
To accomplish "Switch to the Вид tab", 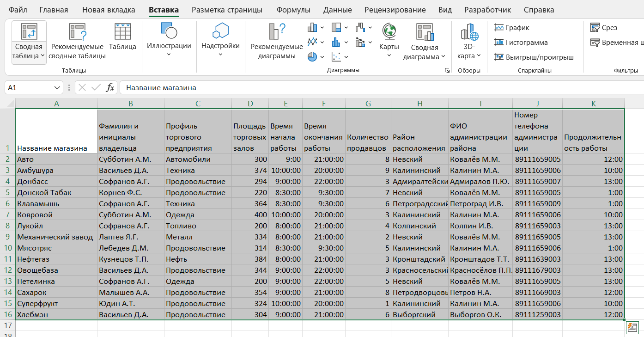I will (445, 10).
